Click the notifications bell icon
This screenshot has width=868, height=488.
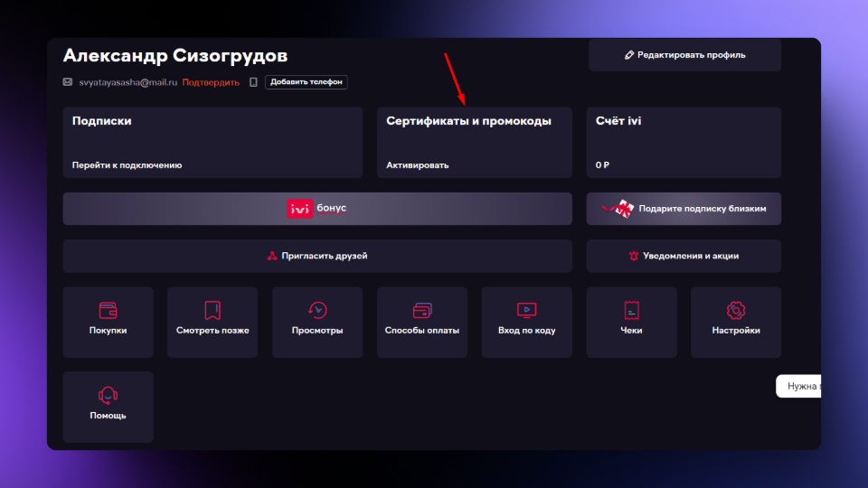(634, 256)
